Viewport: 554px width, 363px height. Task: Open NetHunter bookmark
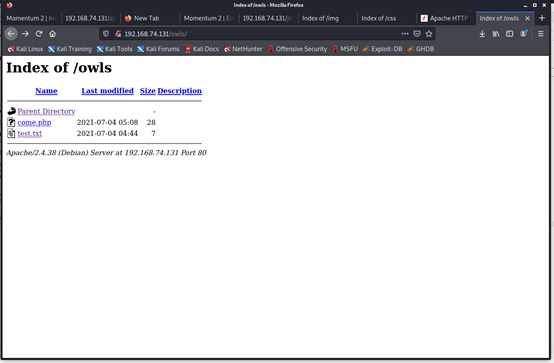243,49
